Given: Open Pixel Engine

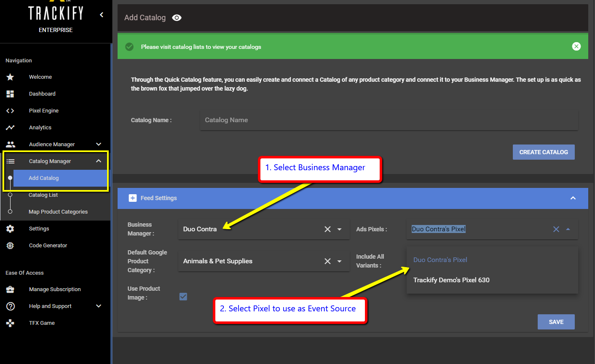Looking at the screenshot, I should point(44,111).
